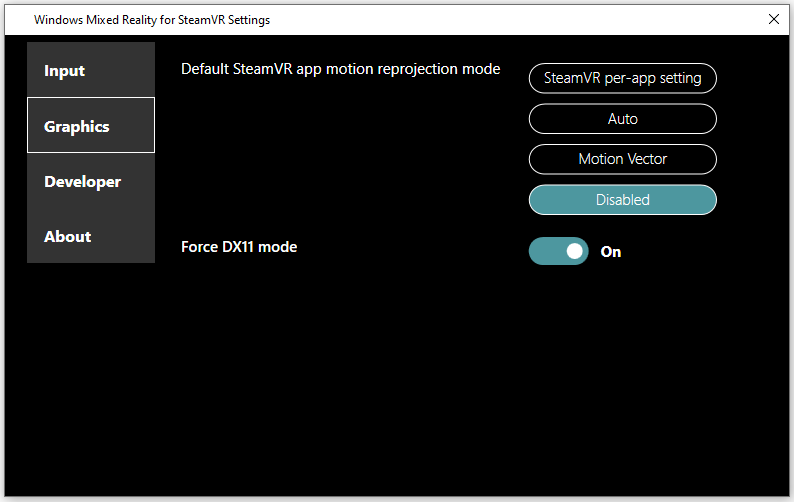794x502 pixels.
Task: Switch to the Developer tab
Action: [91, 181]
